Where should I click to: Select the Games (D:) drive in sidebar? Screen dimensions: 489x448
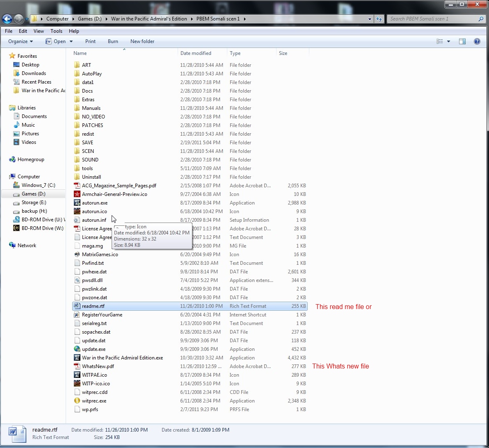click(33, 194)
